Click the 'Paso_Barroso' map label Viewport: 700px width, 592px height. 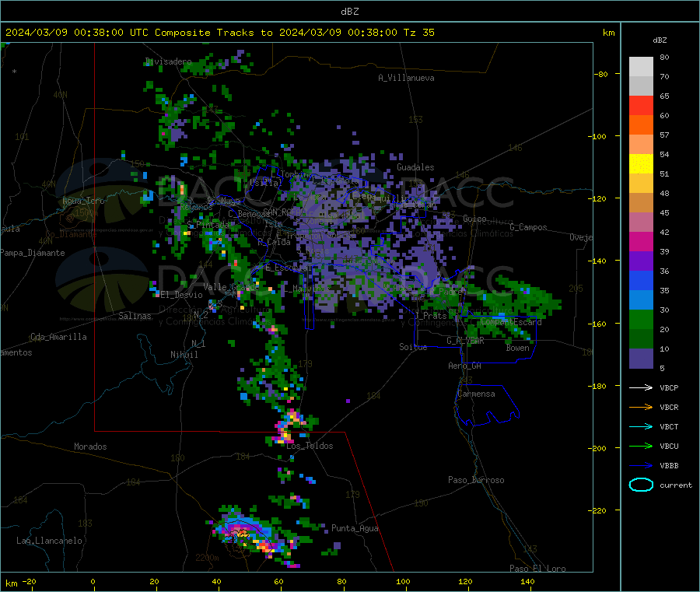pyautogui.click(x=476, y=480)
